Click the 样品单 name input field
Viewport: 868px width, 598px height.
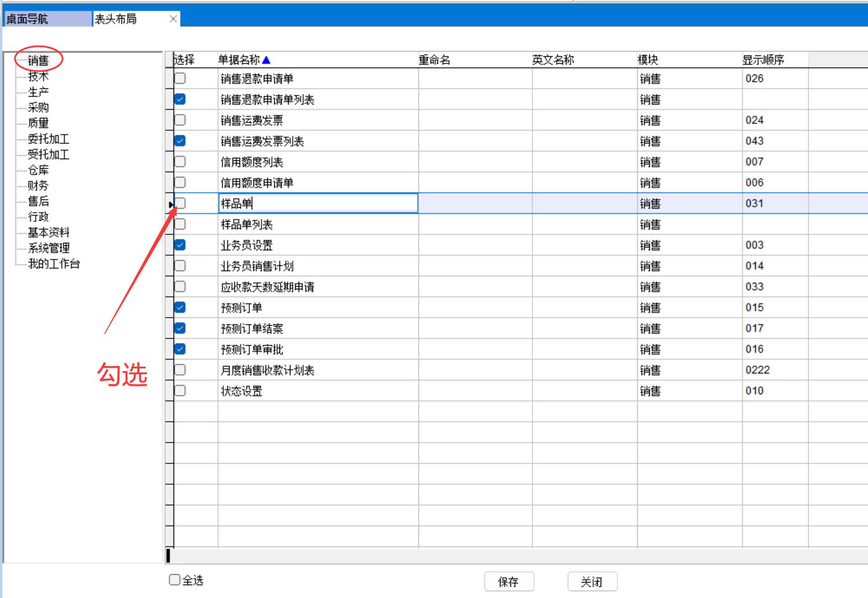(318, 204)
